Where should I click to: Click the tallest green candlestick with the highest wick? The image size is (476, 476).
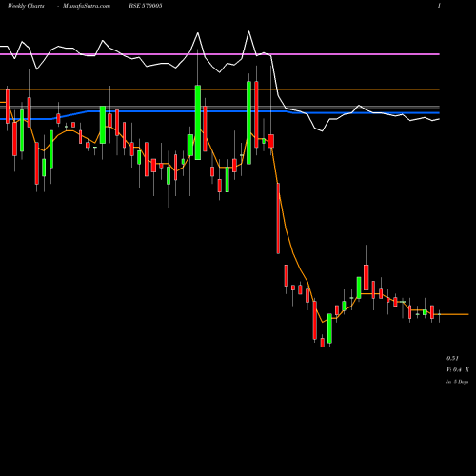[x=198, y=122]
